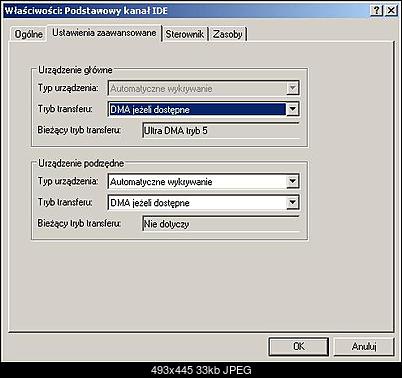
Task: Click 'DMA jeżeli dostępne' combo in Urządzenie podrzędne
Action: pos(204,203)
